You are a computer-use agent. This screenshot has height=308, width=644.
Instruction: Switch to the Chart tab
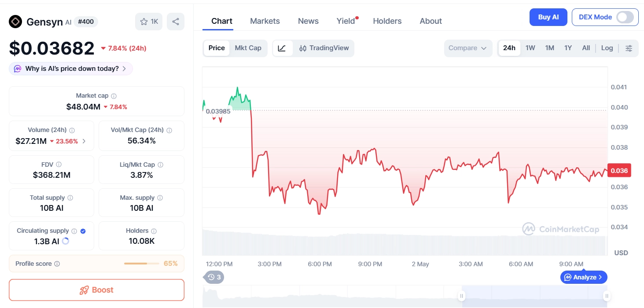(222, 21)
